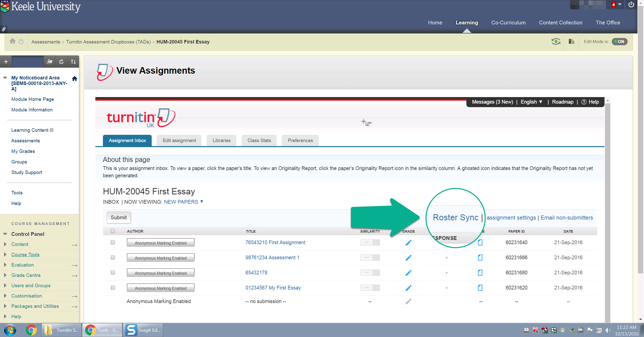Click the Turnitin UK logo
Screen dimensions: 644x337
click(x=141, y=118)
